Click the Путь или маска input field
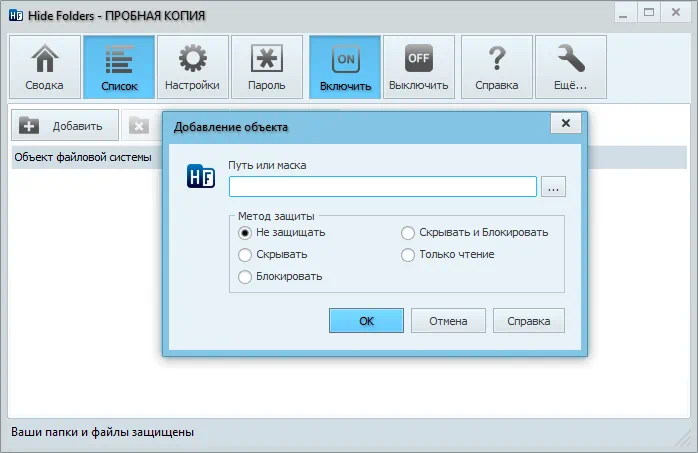 (383, 186)
